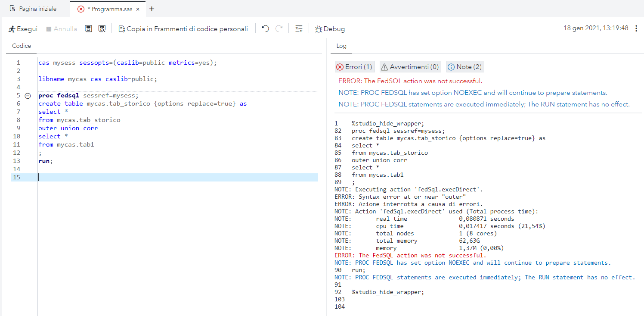Collapse the proc fedsql code block

tap(28, 95)
